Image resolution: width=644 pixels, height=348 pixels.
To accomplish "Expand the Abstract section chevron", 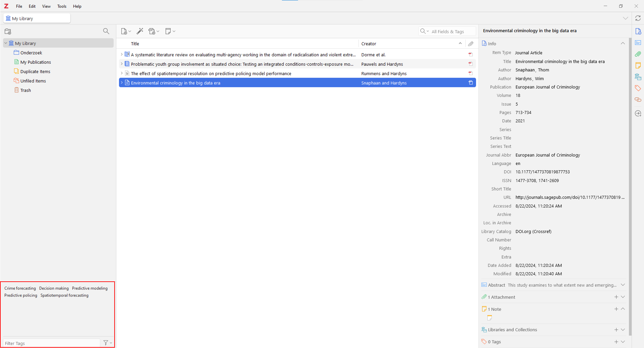I will click(x=623, y=285).
